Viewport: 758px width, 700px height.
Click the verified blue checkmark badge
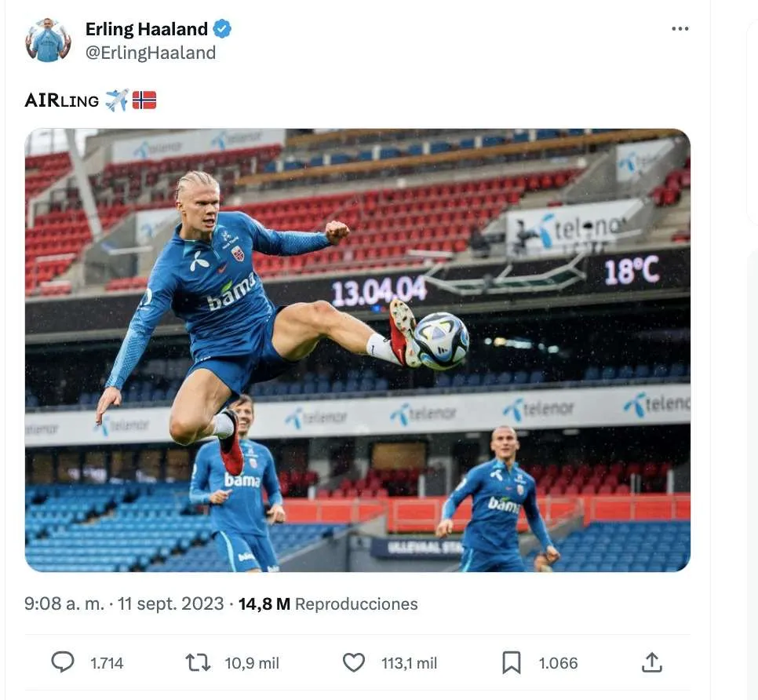pyautogui.click(x=222, y=28)
